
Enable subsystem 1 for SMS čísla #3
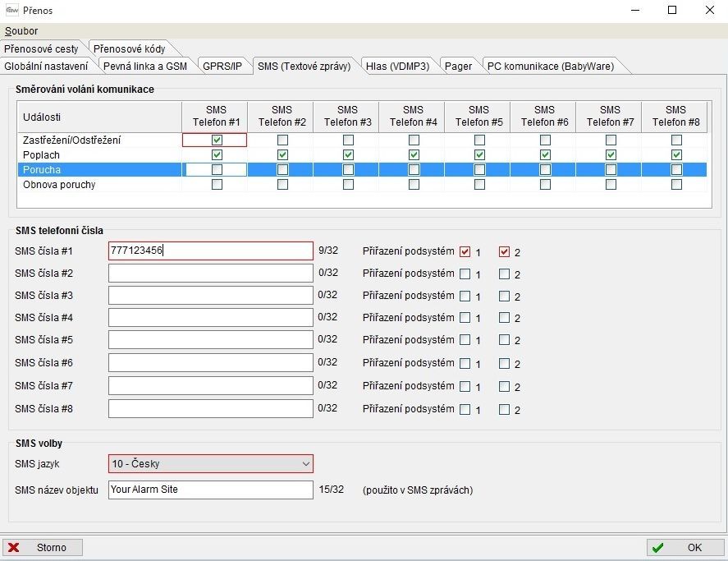(x=465, y=297)
